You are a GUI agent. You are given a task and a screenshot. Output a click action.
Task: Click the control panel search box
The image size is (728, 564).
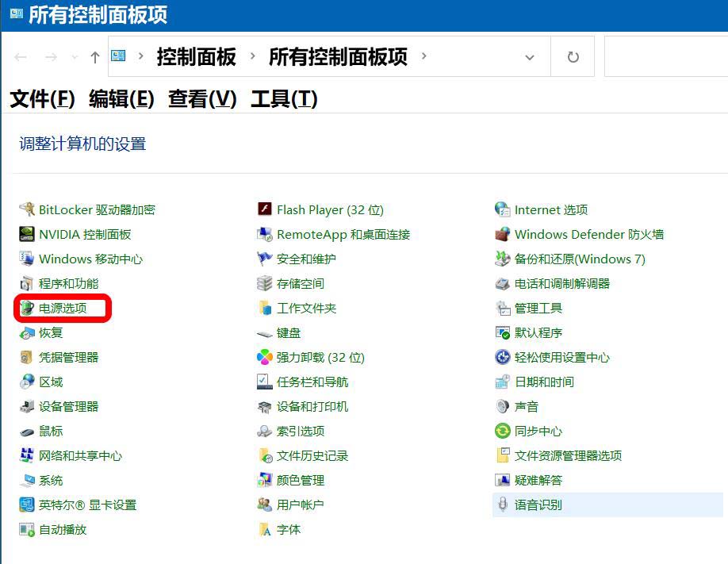tap(666, 56)
